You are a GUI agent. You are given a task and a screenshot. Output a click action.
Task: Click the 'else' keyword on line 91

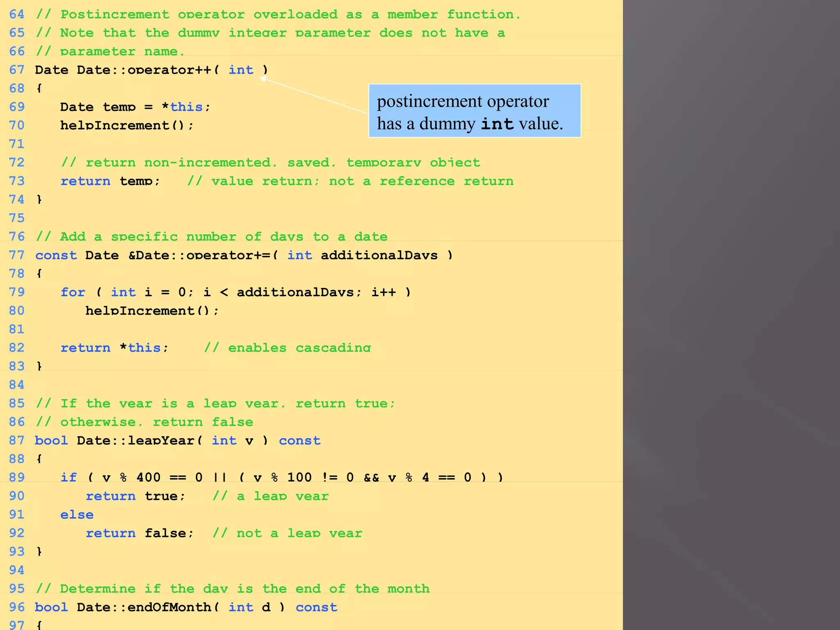pyautogui.click(x=77, y=514)
